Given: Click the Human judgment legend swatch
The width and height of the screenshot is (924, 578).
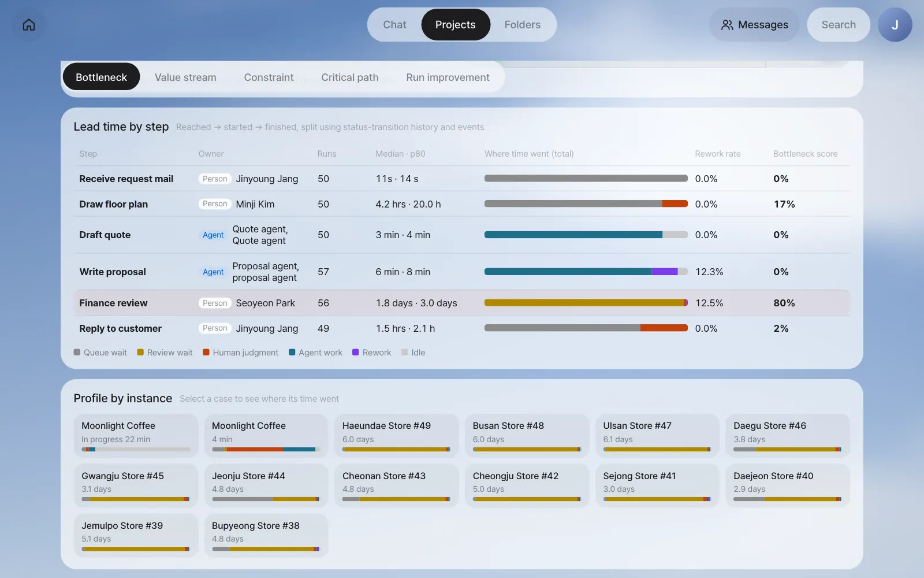Looking at the screenshot, I should pyautogui.click(x=206, y=352).
